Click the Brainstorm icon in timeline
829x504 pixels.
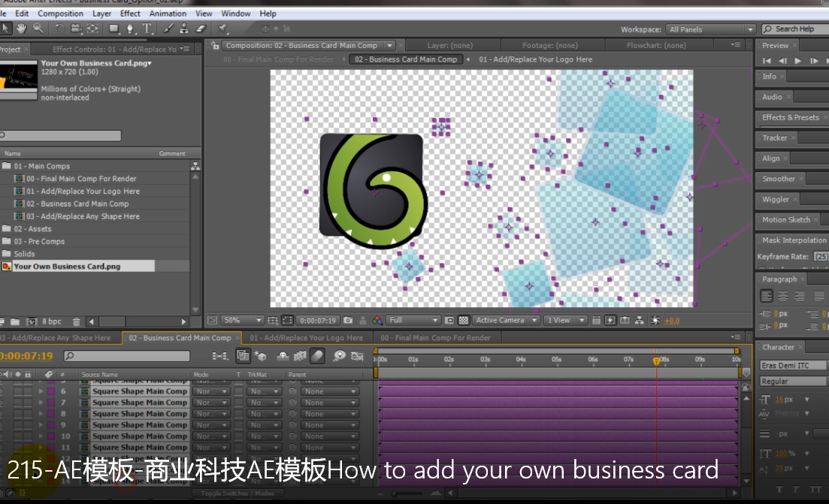(339, 356)
